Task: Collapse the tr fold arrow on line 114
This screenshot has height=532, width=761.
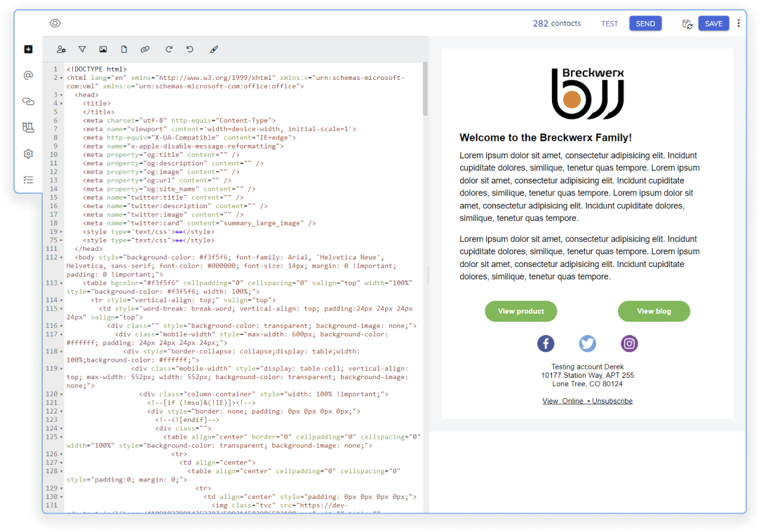Action: pyautogui.click(x=61, y=300)
